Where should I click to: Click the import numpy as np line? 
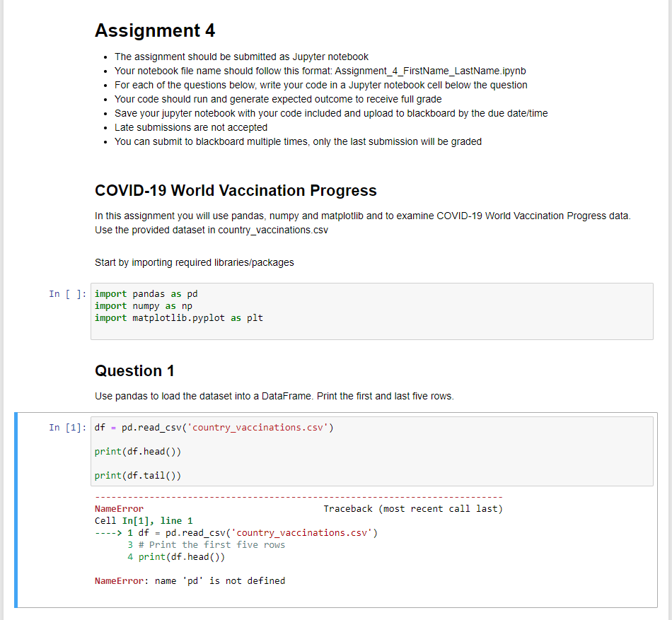141,305
